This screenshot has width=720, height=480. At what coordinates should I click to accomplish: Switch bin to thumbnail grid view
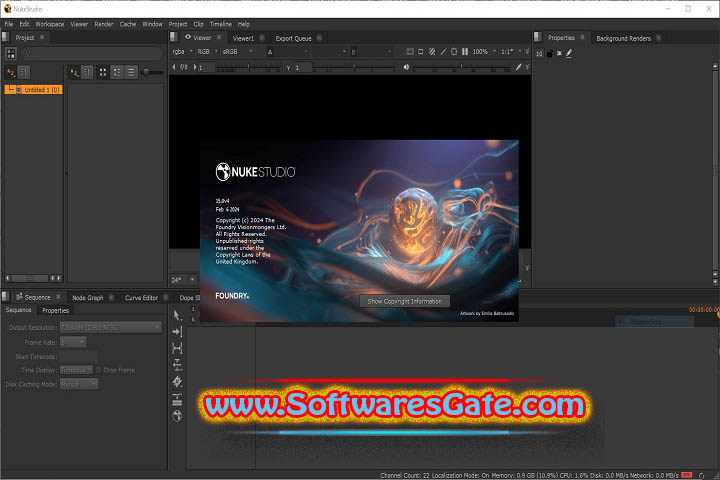pos(103,72)
